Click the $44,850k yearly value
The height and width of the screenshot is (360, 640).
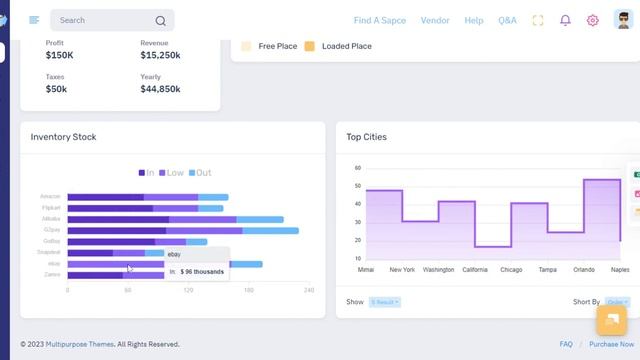[160, 89]
